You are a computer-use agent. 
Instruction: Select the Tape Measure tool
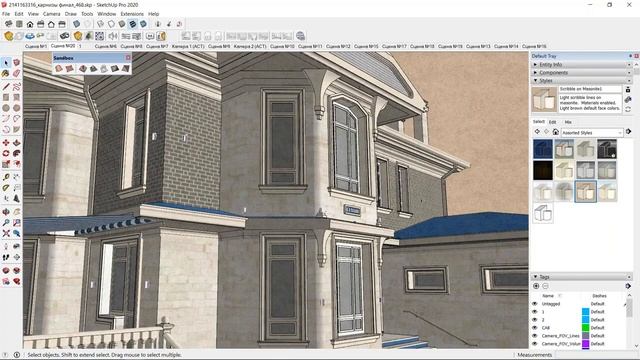pos(6,177)
